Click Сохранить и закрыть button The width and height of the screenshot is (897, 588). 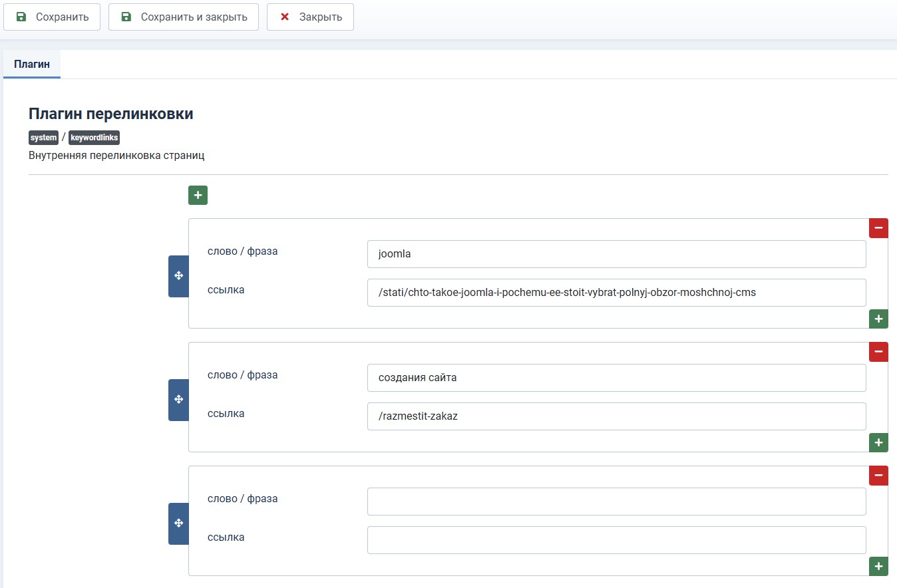click(184, 17)
